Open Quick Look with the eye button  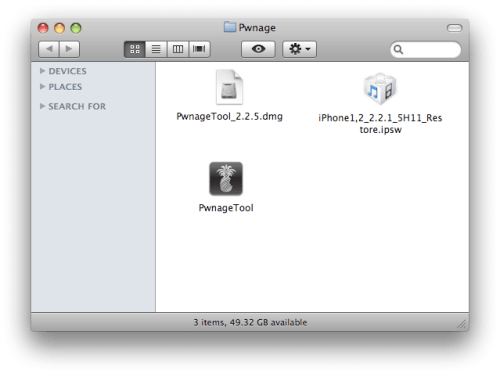(x=258, y=49)
